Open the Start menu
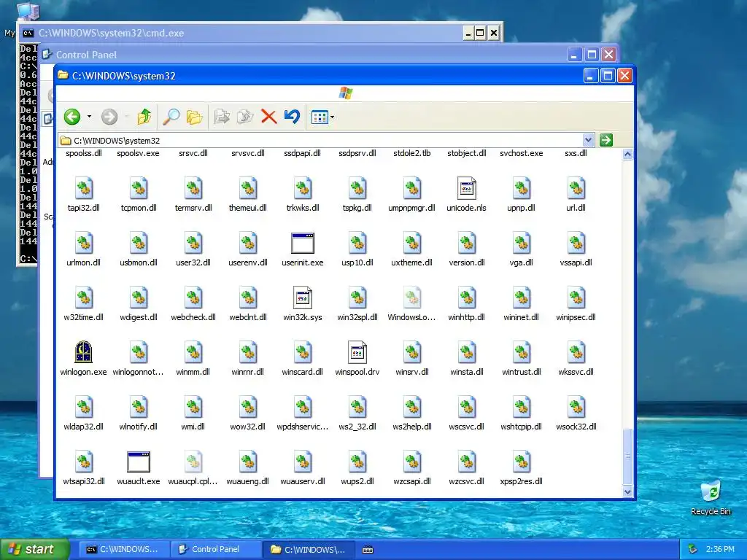747x560 pixels. tap(34, 549)
